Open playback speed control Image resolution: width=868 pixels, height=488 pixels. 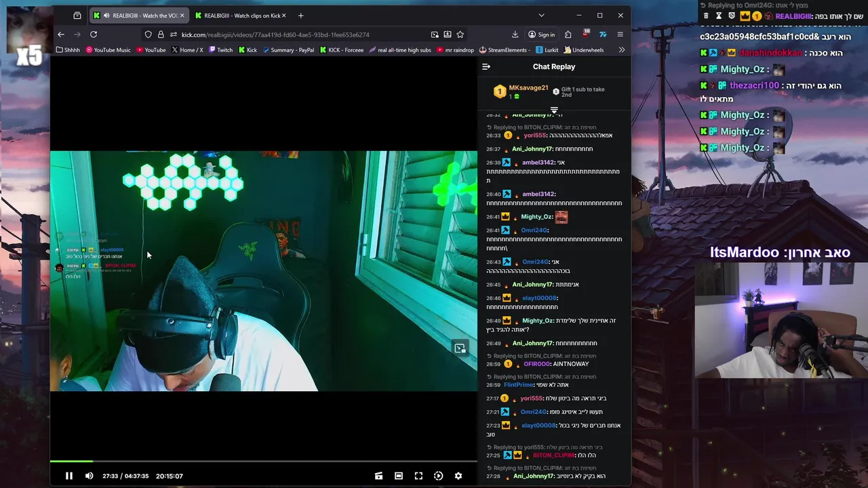coord(438,476)
